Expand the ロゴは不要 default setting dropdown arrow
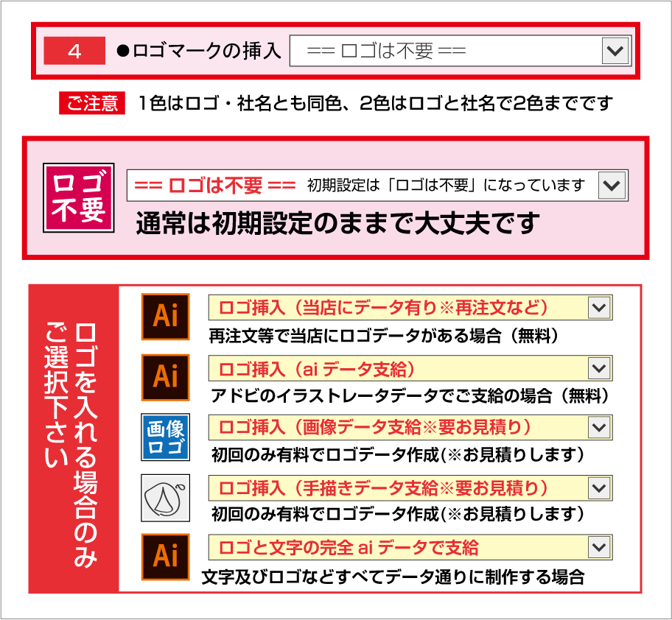This screenshot has height=620, width=672. pos(612,186)
